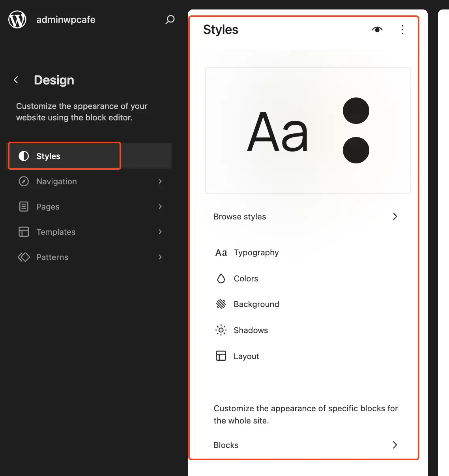449x476 pixels.
Task: Open Background settings via diagonal-lines icon
Action: (221, 304)
